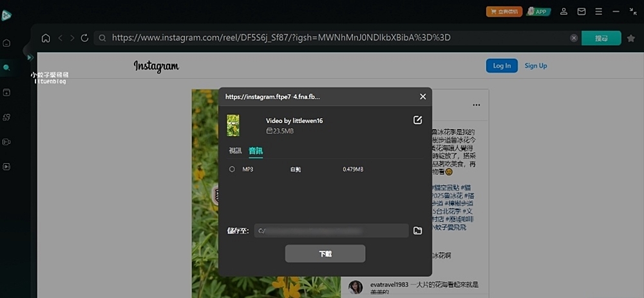
Task: Click the video thumbnail in the dialog
Action: [x=233, y=126]
